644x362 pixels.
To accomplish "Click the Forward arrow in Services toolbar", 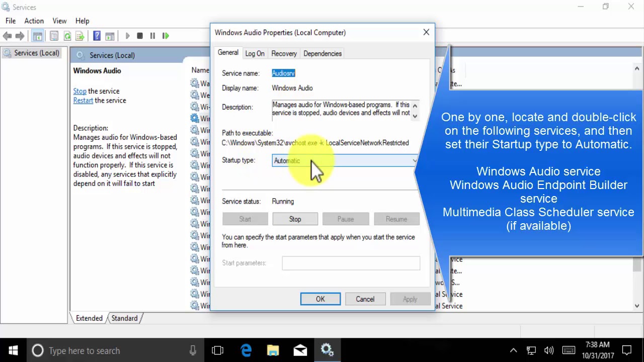I will [20, 36].
